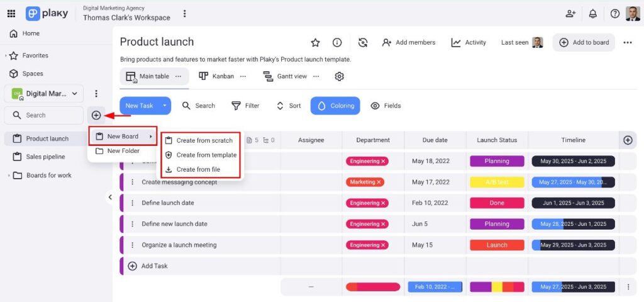
Task: Click the Jun 1, 2025 - Jun 3, 2025 timeline
Action: tap(574, 203)
